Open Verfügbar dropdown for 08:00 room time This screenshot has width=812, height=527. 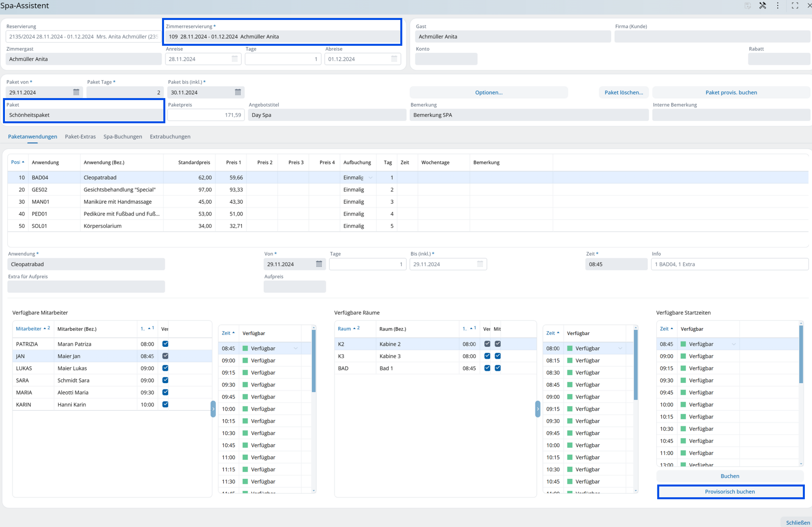click(620, 348)
